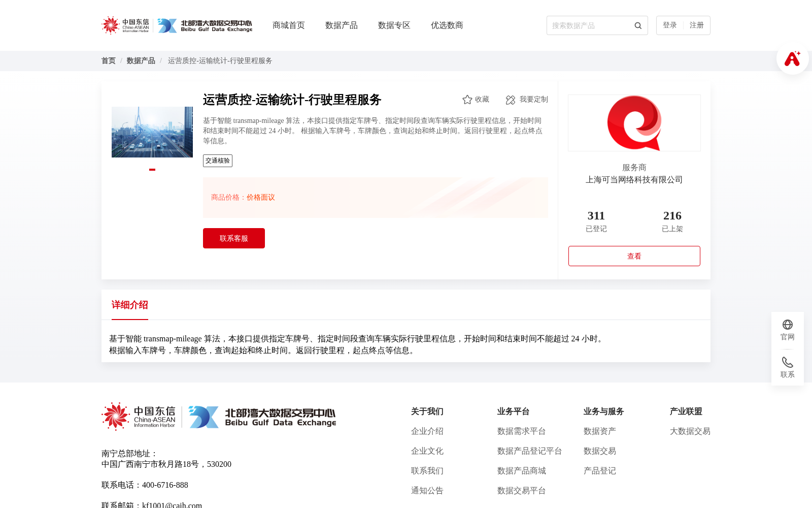Click the phone 联系 icon
The width and height of the screenshot is (812, 508).
click(x=788, y=362)
